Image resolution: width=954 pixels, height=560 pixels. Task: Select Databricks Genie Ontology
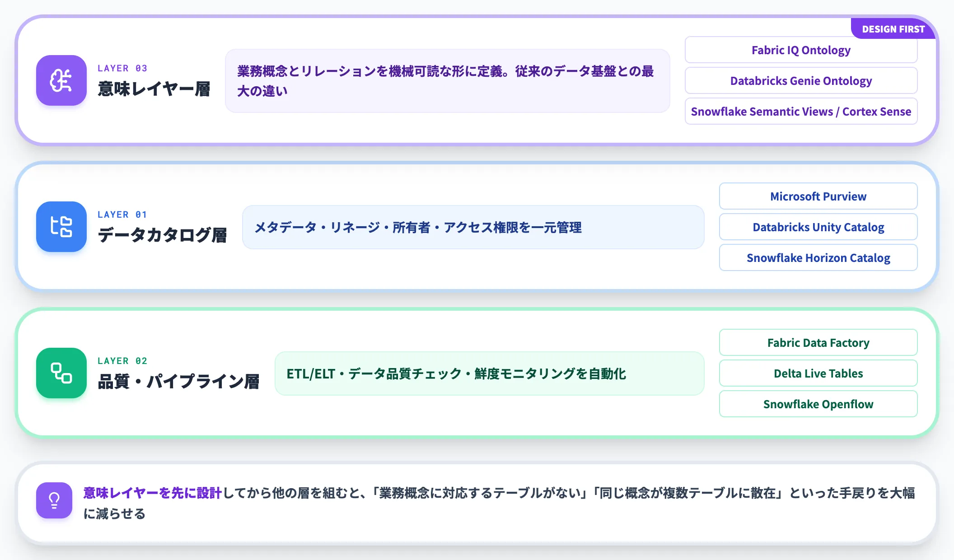[801, 80]
